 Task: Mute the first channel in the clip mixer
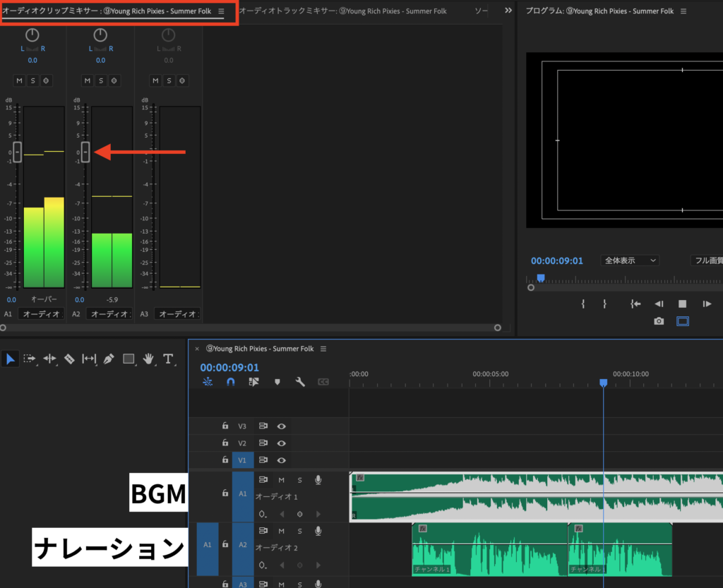pyautogui.click(x=20, y=80)
